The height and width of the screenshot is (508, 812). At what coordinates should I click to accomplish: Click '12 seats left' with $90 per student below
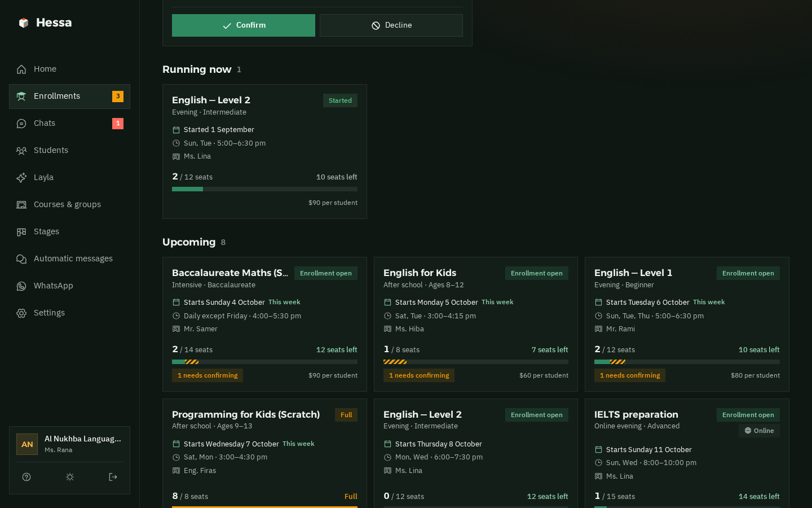pos(337,350)
